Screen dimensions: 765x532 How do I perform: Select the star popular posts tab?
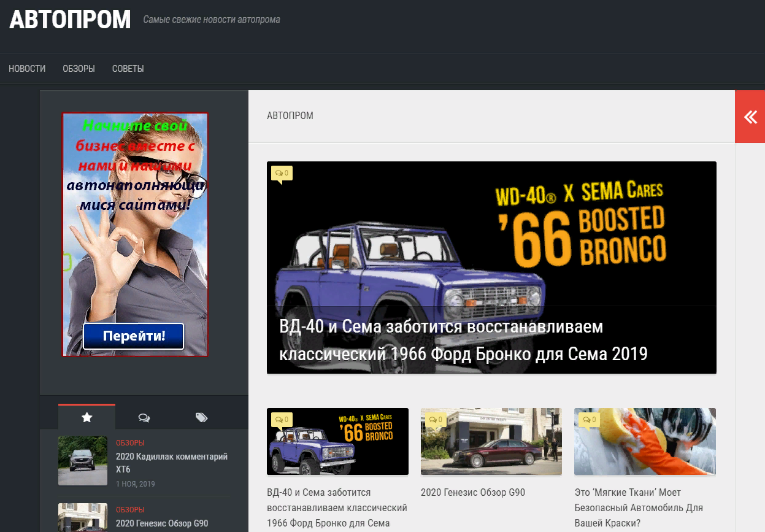(x=86, y=417)
